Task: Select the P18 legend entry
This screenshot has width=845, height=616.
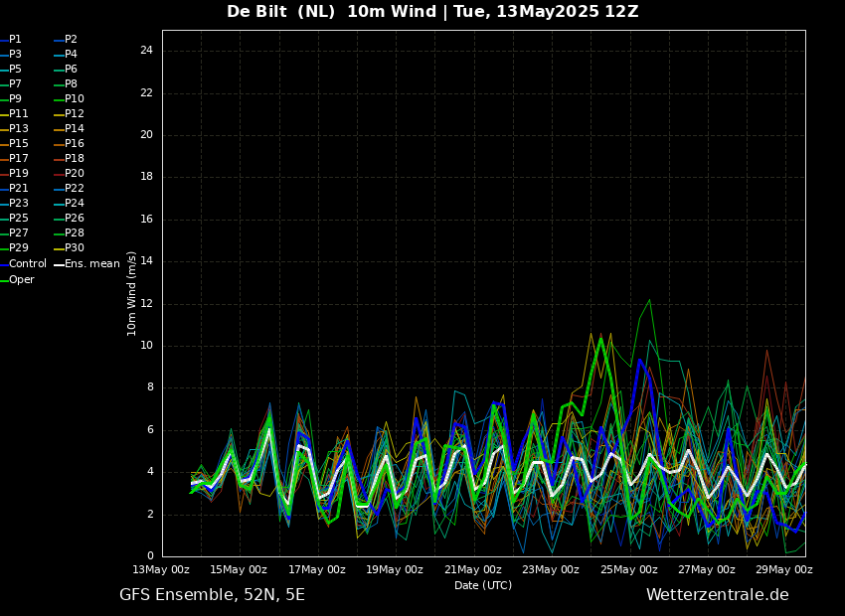Action: [74, 159]
